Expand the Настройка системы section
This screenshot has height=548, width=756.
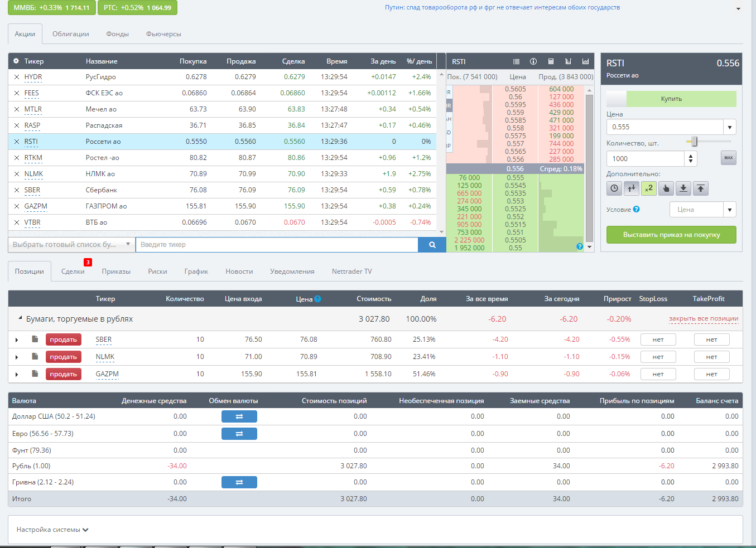52,530
